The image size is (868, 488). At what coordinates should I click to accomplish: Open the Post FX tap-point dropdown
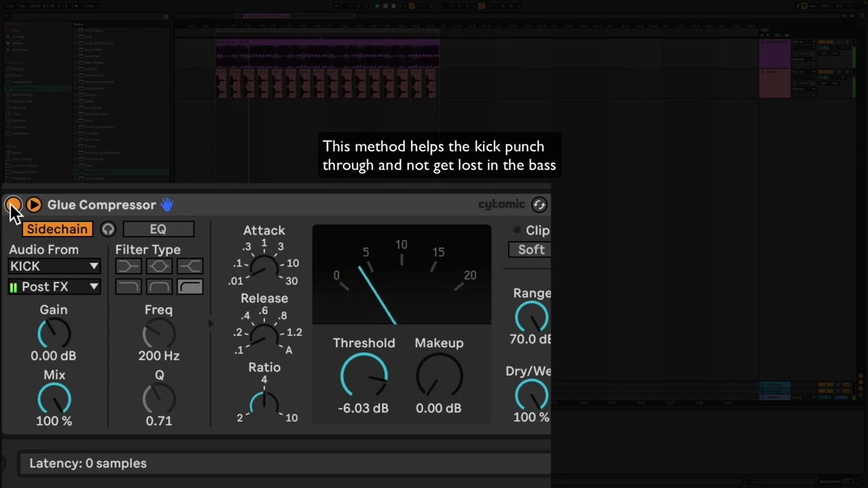(55, 287)
